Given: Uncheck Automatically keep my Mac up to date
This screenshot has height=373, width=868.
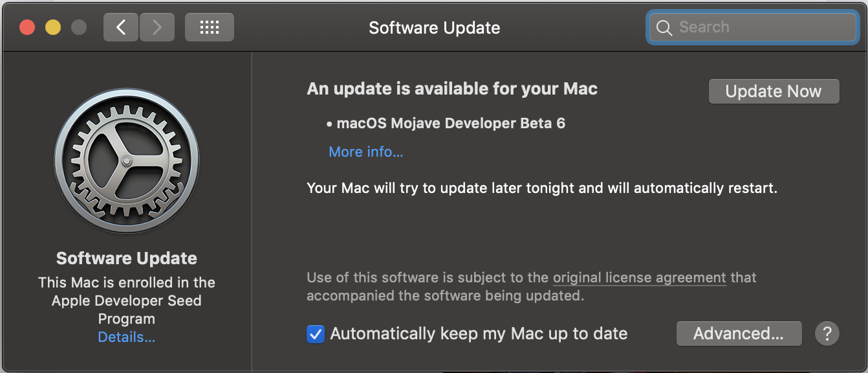Looking at the screenshot, I should point(316,334).
